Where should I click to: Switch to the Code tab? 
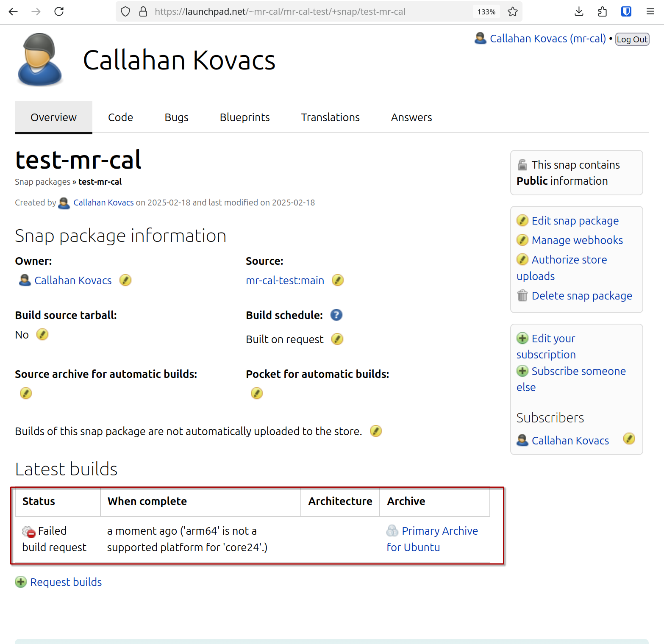click(x=120, y=117)
